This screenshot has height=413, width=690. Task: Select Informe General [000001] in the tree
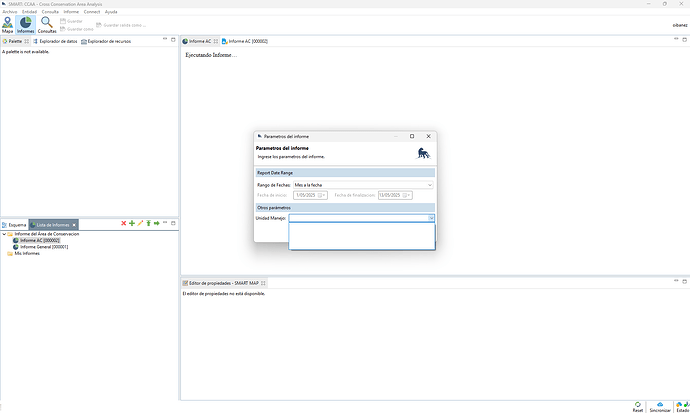coord(43,247)
